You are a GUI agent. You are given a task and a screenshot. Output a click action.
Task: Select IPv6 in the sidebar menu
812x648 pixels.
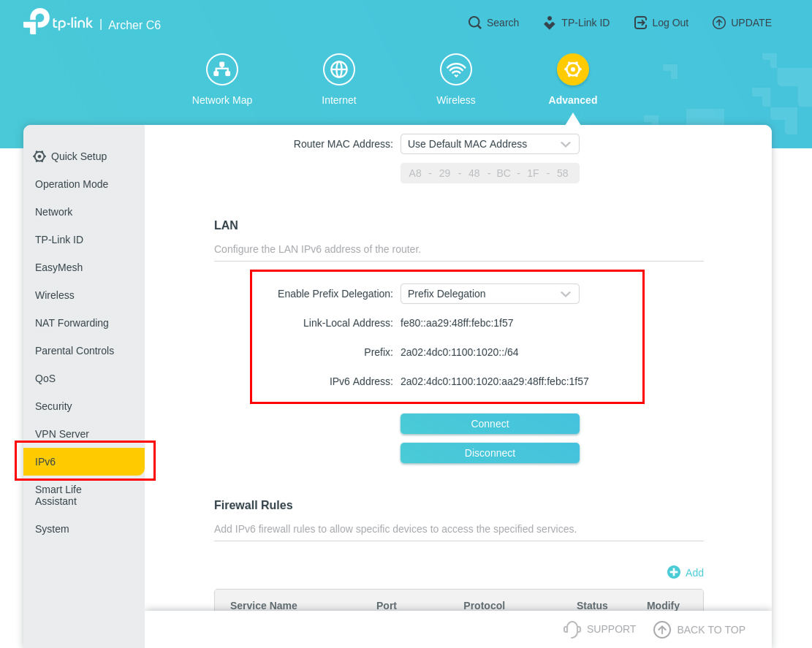pyautogui.click(x=84, y=462)
